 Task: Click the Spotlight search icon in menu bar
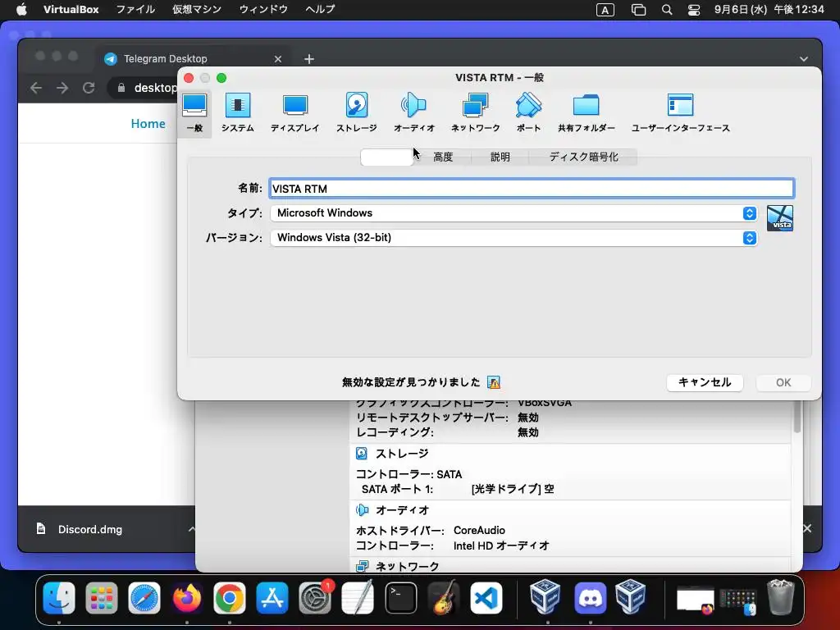pos(666,10)
